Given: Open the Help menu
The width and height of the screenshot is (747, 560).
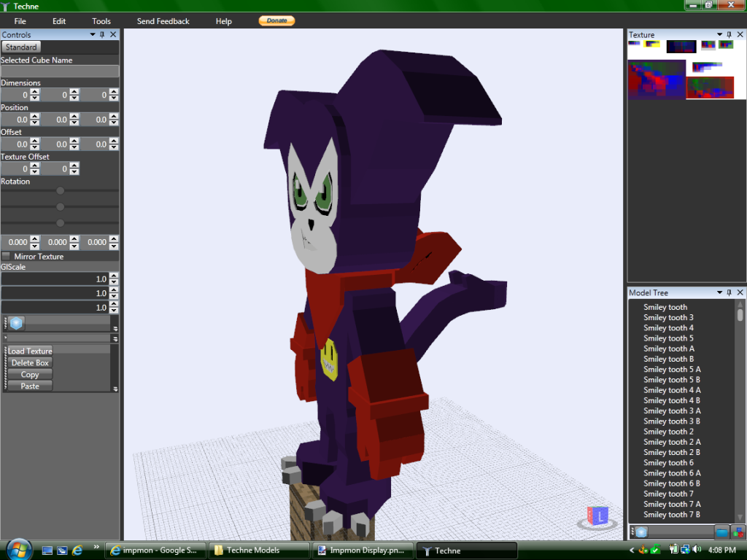Looking at the screenshot, I should point(223,21).
